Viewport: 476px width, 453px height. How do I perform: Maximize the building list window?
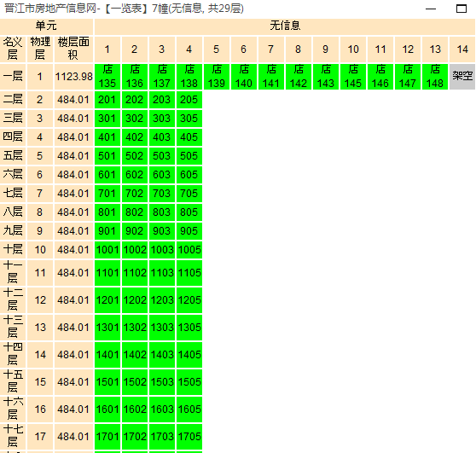click(x=461, y=9)
